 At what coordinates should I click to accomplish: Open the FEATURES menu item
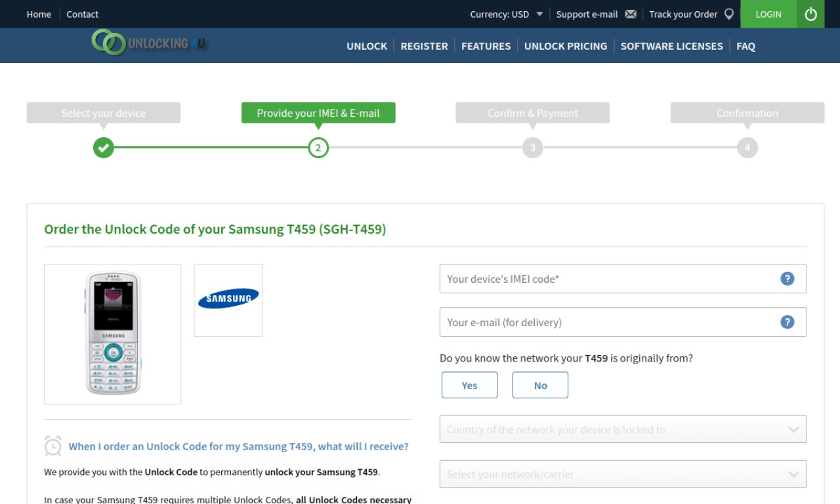pyautogui.click(x=486, y=46)
